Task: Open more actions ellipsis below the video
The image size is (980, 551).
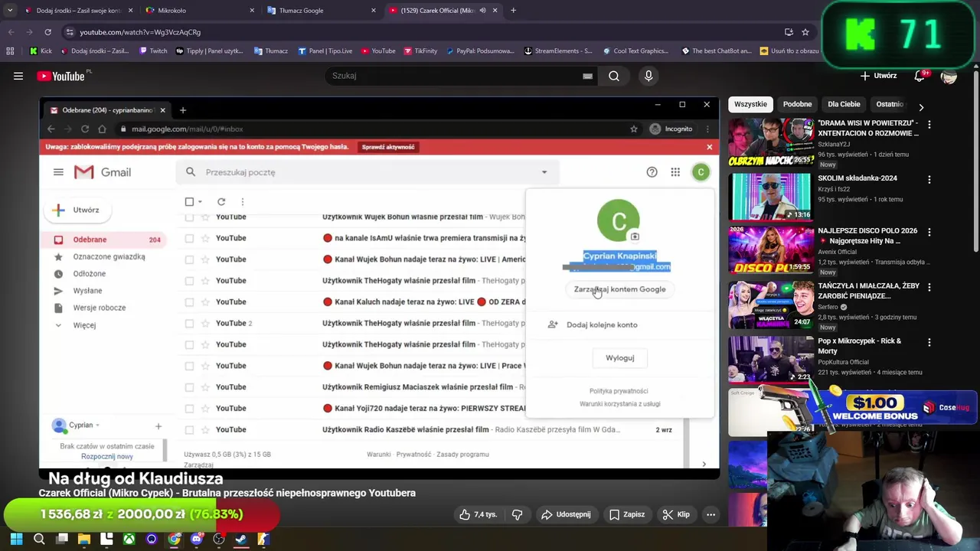Action: point(710,514)
